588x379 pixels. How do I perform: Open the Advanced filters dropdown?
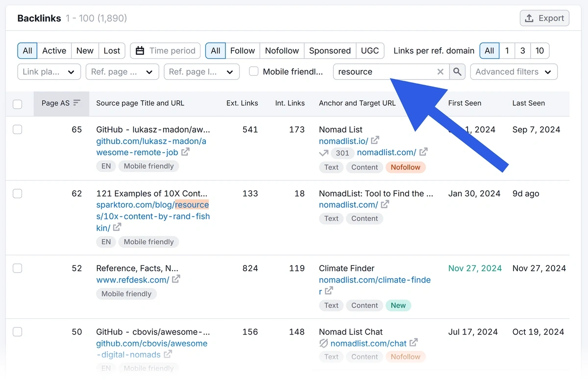point(514,71)
